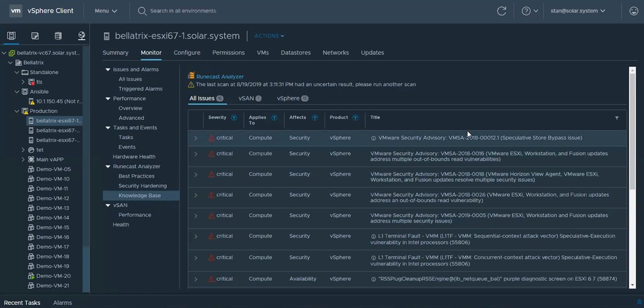
Task: Open the Recent Tasks panel
Action: coord(22,303)
